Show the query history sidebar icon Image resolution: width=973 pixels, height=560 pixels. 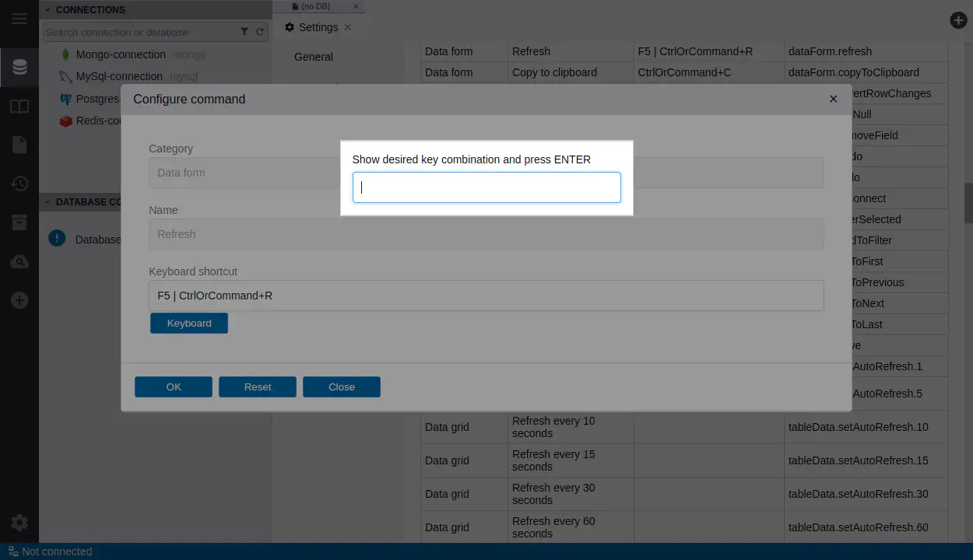(19, 184)
